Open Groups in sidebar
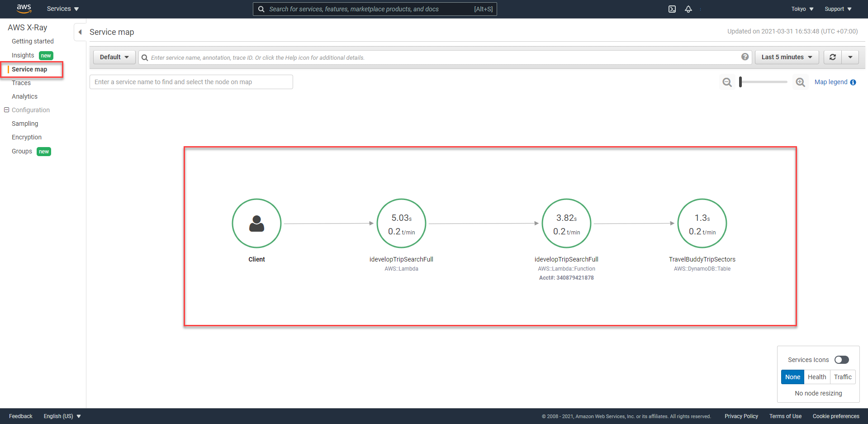Screen dimensions: 868x424 tap(22, 151)
